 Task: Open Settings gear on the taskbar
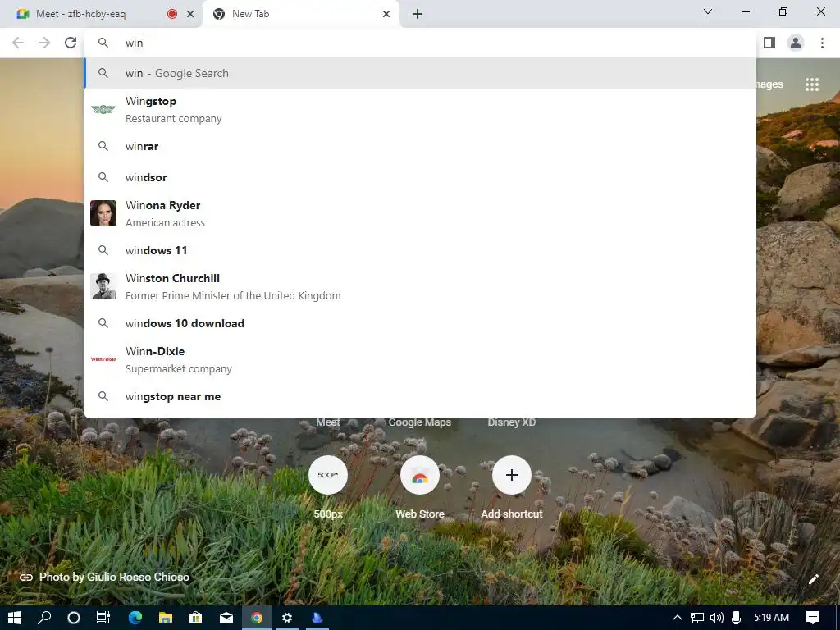pyautogui.click(x=287, y=618)
